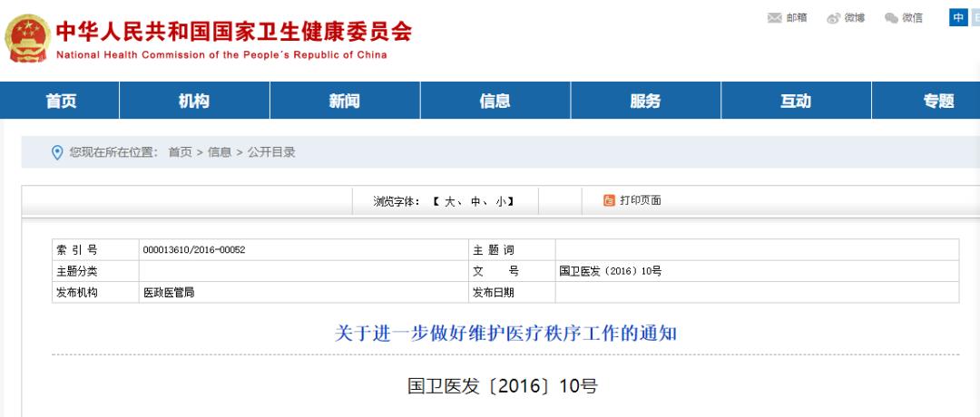Image resolution: width=980 pixels, height=417 pixels.
Task: Click the 微博 Weibo icon
Action: (833, 18)
